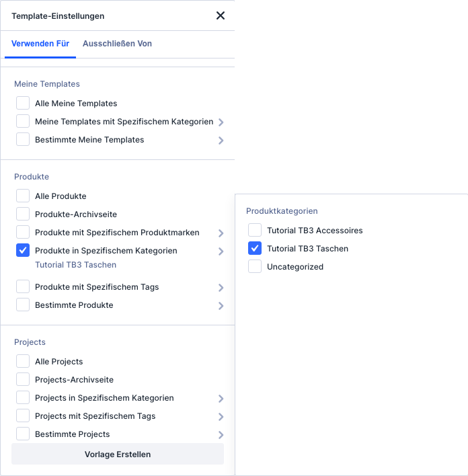This screenshot has width=468, height=476.
Task: Click the Alle Projects label text
Action: pyautogui.click(x=59, y=362)
